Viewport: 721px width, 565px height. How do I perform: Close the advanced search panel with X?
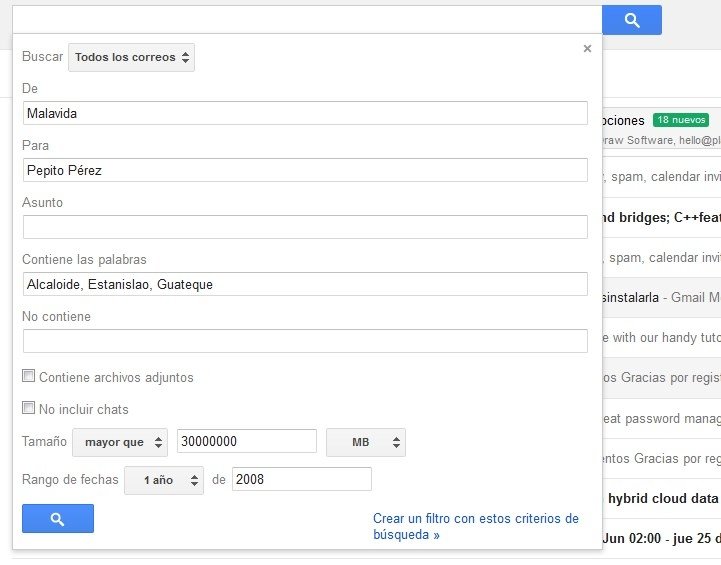(x=587, y=49)
